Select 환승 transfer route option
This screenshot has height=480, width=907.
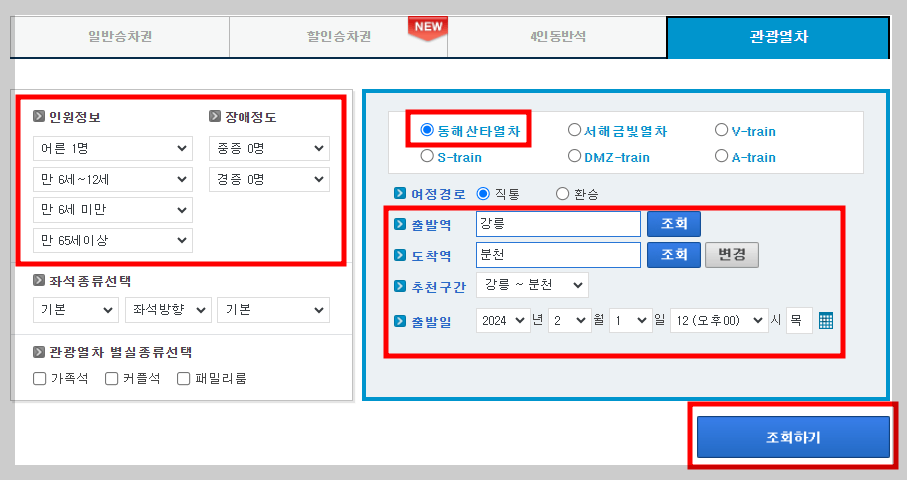click(x=562, y=194)
